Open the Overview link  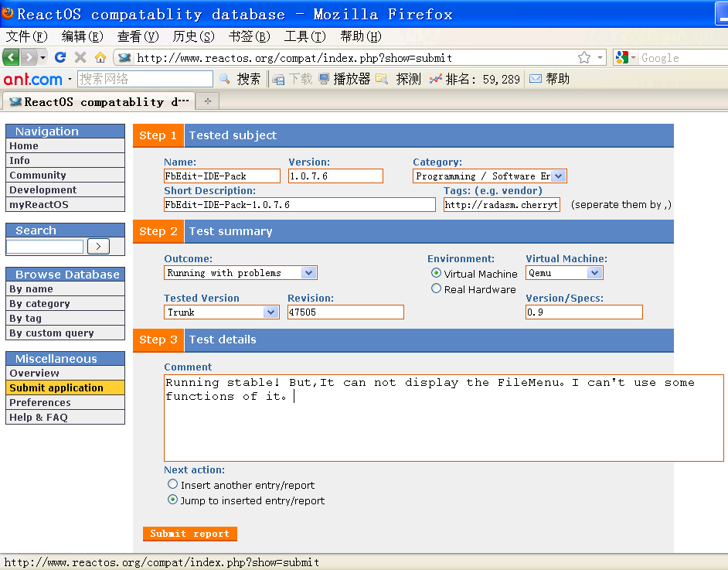(65, 373)
